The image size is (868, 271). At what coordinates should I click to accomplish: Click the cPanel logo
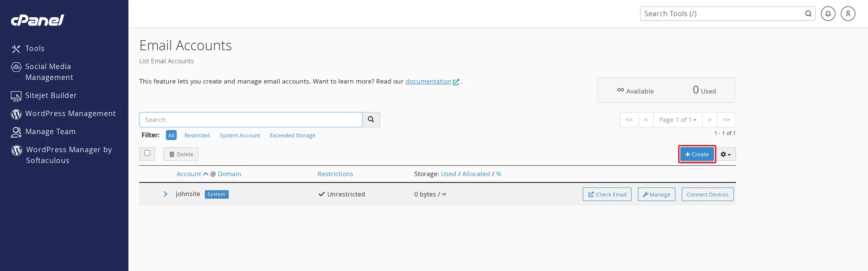click(37, 21)
